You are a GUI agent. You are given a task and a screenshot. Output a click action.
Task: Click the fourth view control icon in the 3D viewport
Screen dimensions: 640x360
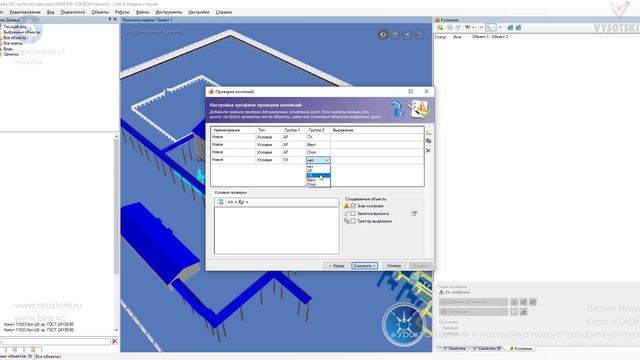[420, 35]
